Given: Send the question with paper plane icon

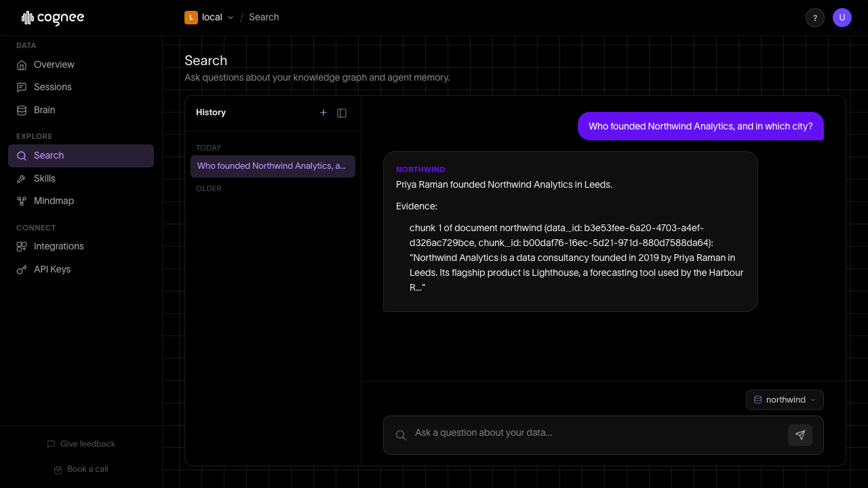Looking at the screenshot, I should pos(800,435).
